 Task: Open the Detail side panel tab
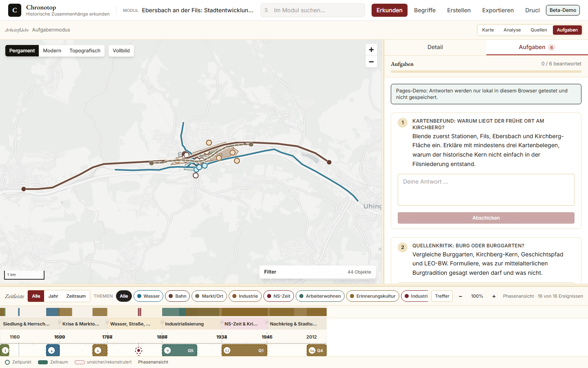[435, 47]
